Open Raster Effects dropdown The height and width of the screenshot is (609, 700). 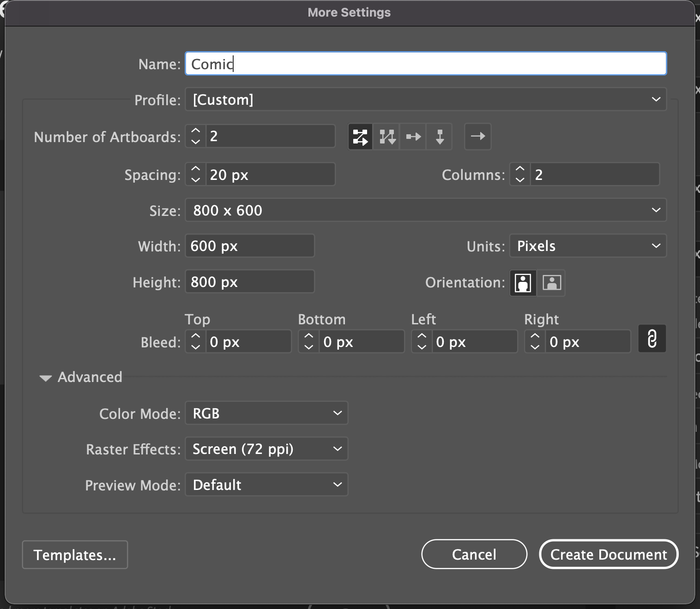tap(266, 449)
